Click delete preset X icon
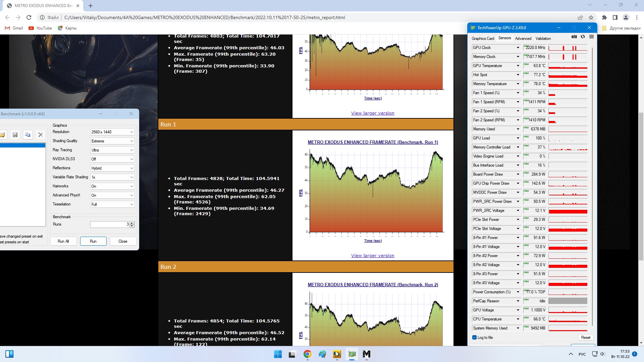 (x=41, y=135)
